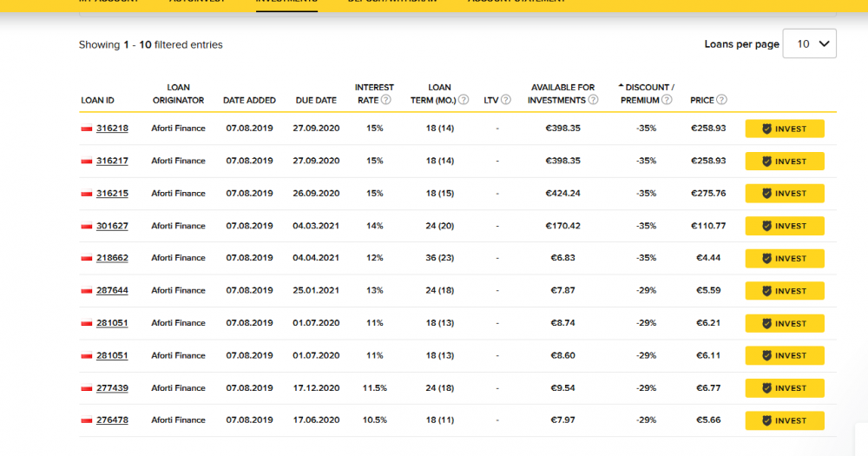Viewport: 868px width, 456px height.
Task: Click the Loan Term help question-mark icon
Action: coord(464,100)
